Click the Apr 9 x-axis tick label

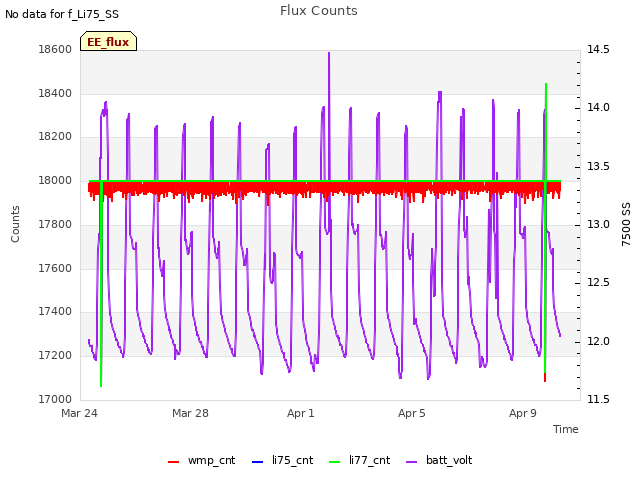click(x=522, y=413)
